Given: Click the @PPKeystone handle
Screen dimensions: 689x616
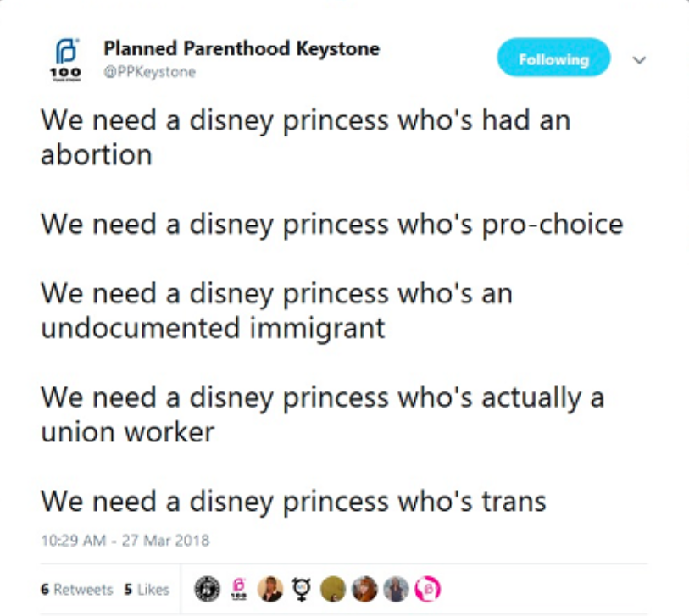Looking at the screenshot, I should 149,72.
